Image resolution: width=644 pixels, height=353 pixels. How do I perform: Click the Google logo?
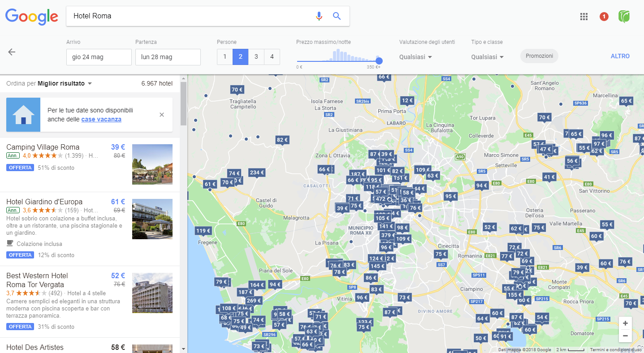[x=32, y=17]
